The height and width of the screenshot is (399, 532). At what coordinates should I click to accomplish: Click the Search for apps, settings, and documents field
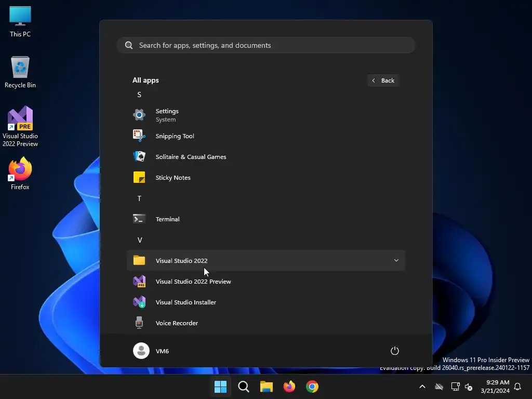266,45
